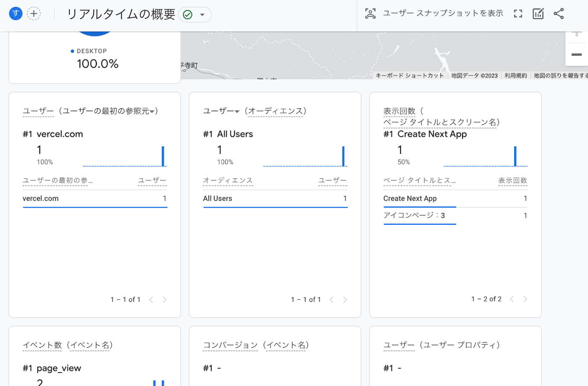Select アイコンページ : 3 table row

tap(456, 216)
